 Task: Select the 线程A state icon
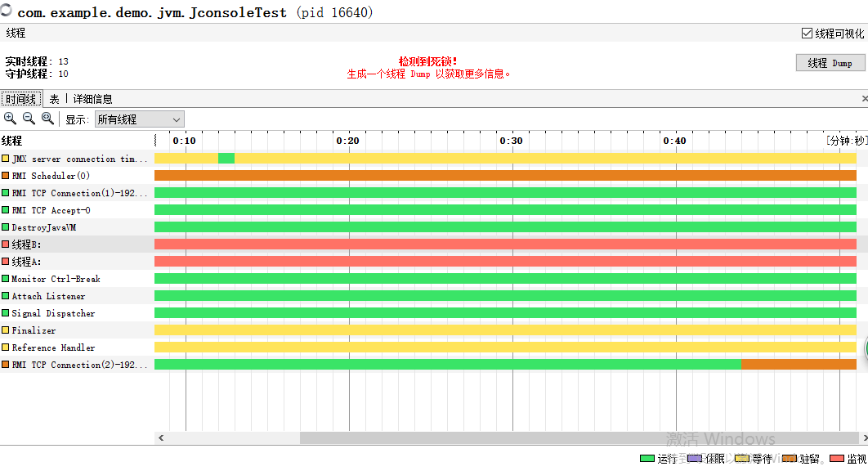coord(5,262)
